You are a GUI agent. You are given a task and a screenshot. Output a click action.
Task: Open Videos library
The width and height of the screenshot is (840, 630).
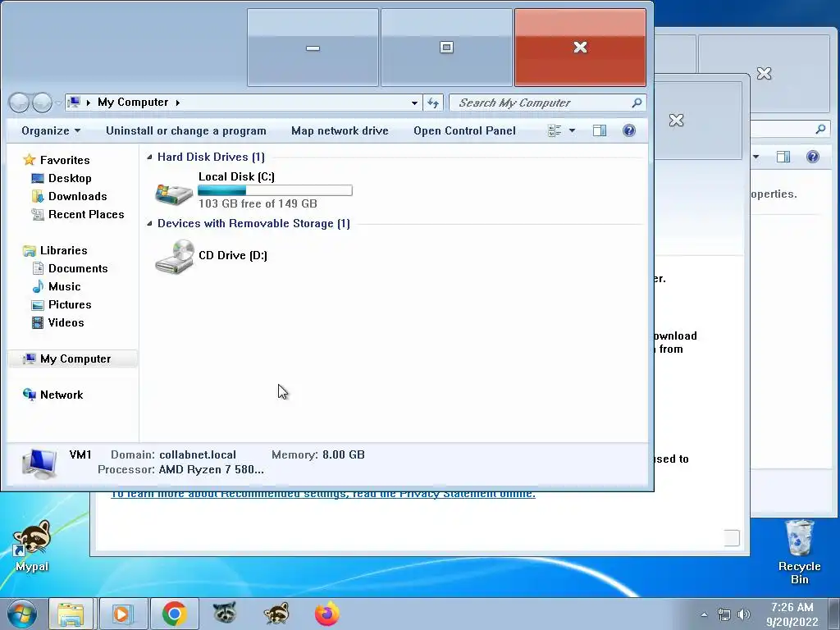point(66,322)
